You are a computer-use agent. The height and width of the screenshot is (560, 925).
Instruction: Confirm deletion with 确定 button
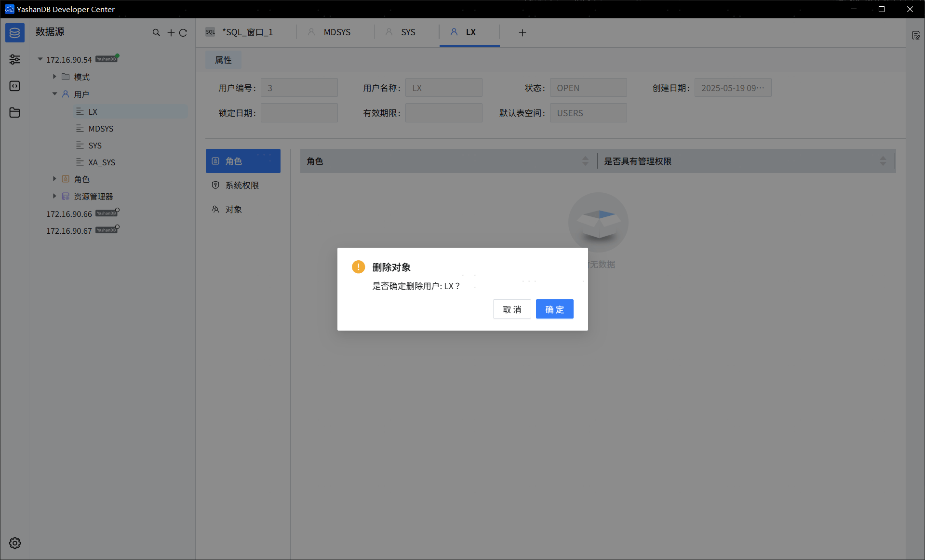click(554, 309)
